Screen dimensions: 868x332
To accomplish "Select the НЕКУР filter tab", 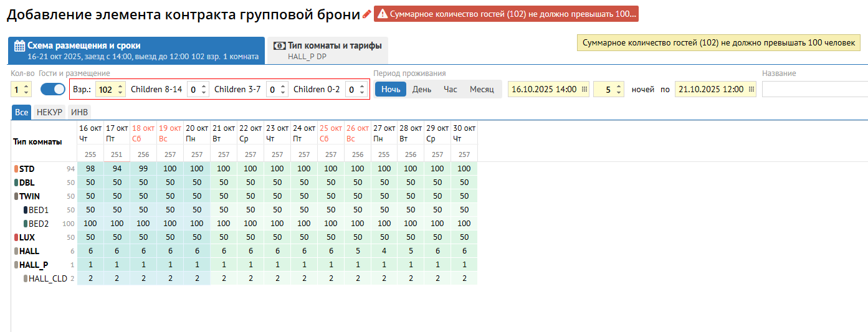I will click(x=49, y=112).
